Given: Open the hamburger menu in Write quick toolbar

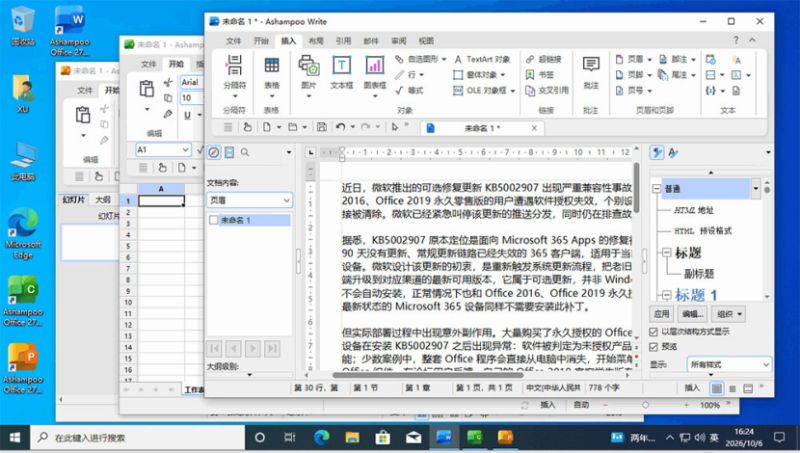Looking at the screenshot, I should pyautogui.click(x=228, y=127).
